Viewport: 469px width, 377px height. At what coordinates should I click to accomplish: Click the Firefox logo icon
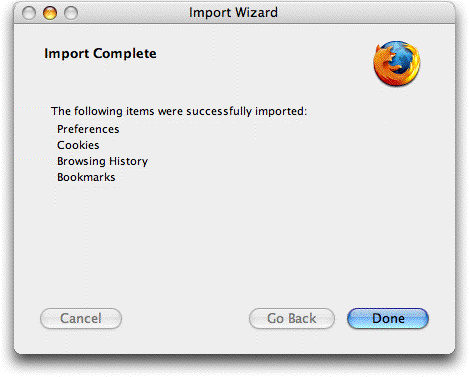point(396,63)
